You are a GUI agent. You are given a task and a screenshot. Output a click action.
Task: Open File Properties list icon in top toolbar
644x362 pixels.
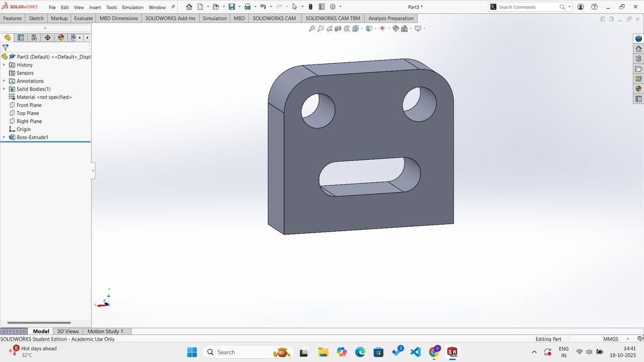[321, 7]
